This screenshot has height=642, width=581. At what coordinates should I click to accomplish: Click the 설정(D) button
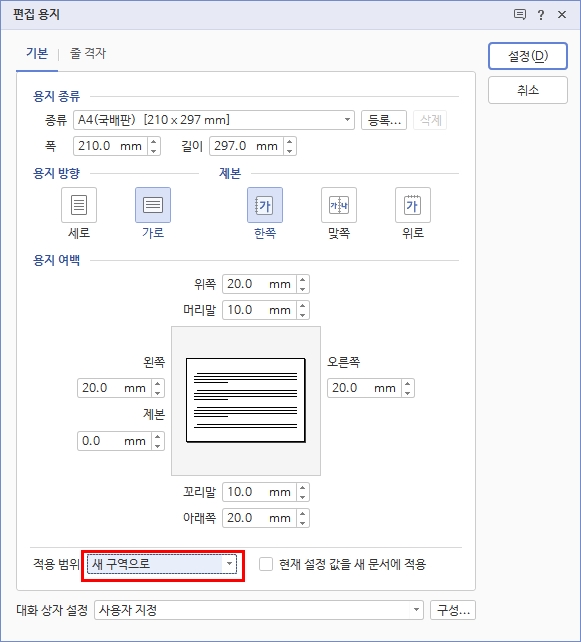(x=528, y=56)
